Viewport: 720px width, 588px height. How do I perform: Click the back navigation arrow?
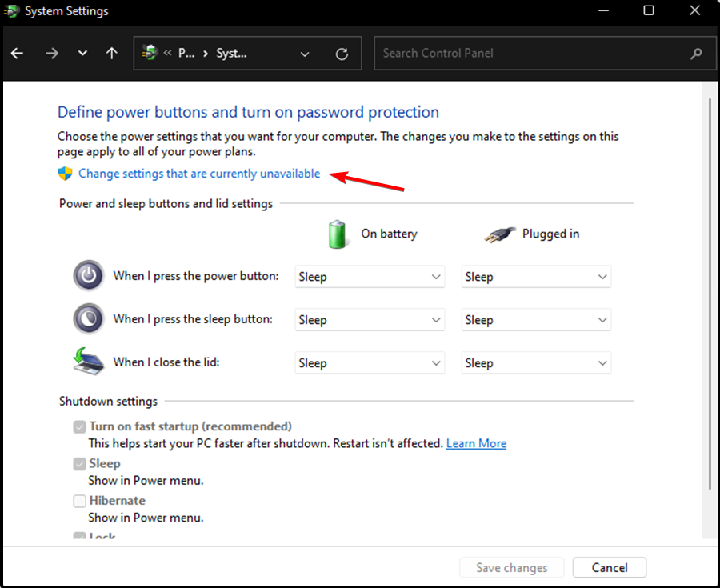(x=17, y=53)
